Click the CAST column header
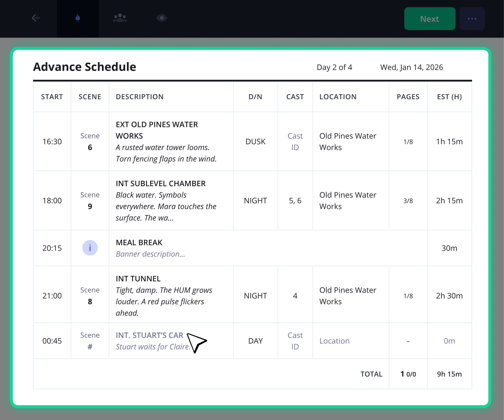 295,97
